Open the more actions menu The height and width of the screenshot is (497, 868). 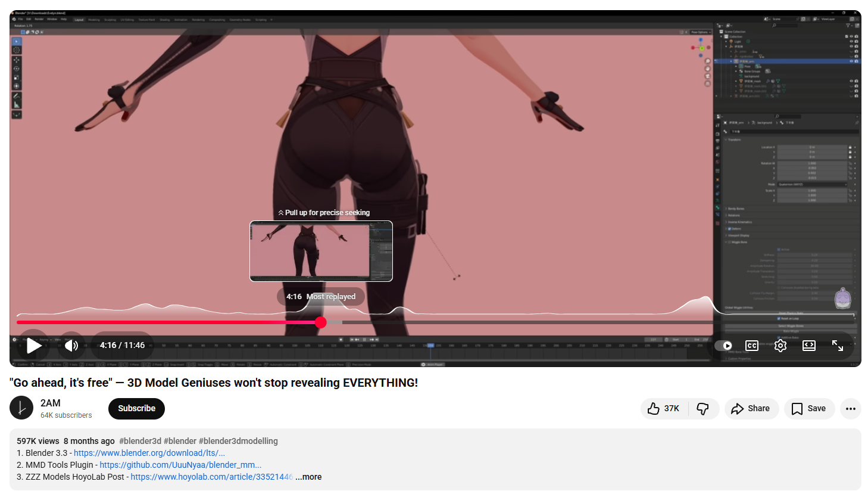[851, 408]
